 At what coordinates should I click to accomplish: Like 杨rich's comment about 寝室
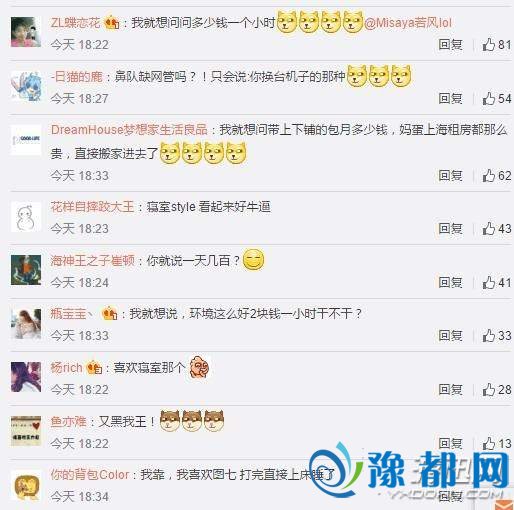pos(489,389)
